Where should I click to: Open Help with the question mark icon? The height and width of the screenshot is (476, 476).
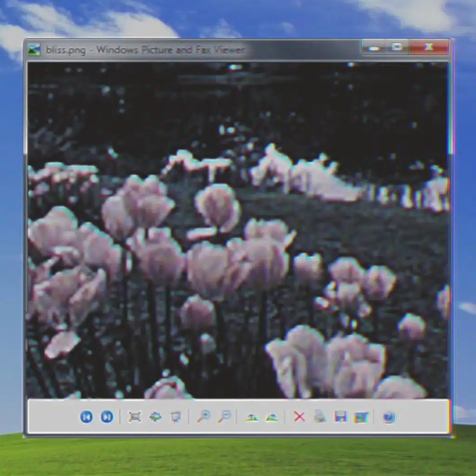click(x=389, y=417)
